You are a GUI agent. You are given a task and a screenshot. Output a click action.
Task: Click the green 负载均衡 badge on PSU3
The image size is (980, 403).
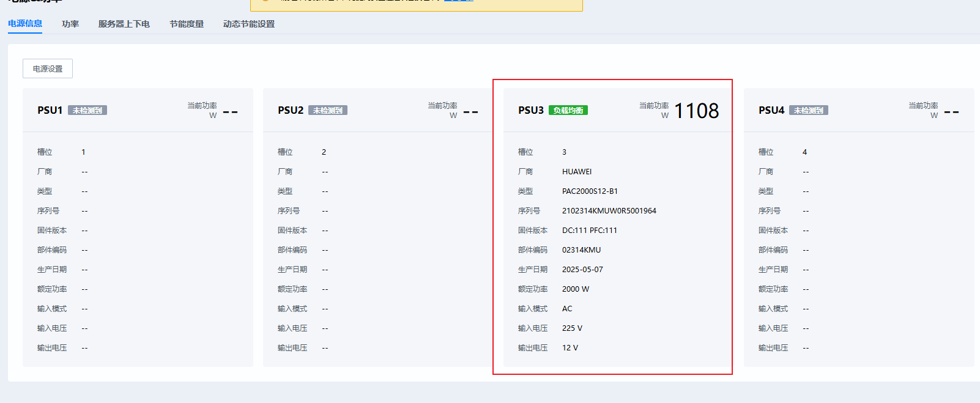568,111
